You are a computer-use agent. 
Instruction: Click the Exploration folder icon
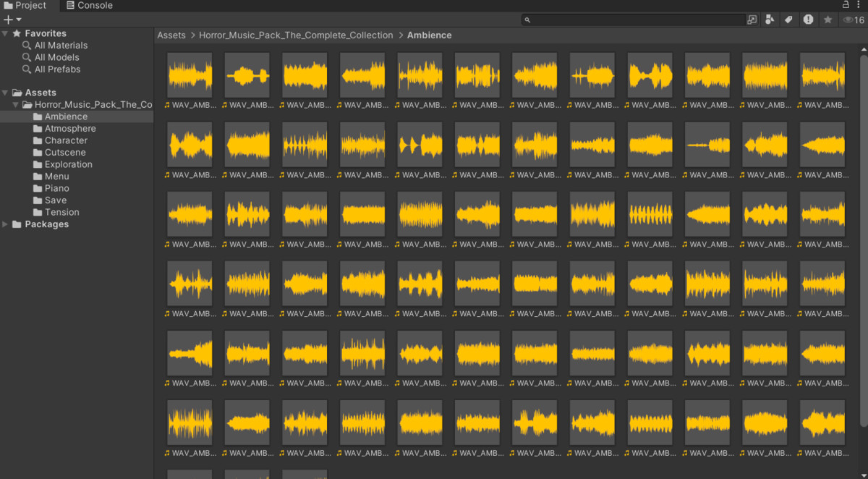coord(38,164)
